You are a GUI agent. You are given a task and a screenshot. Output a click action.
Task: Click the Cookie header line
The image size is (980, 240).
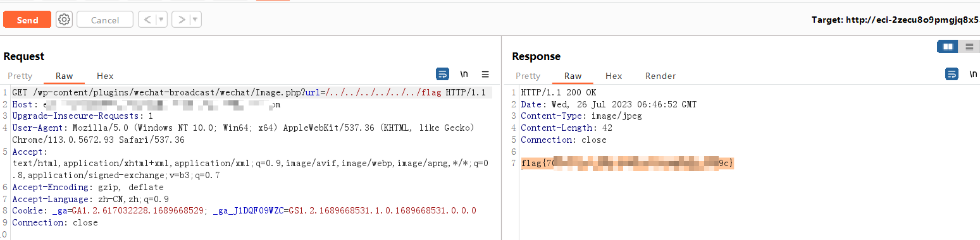(x=244, y=210)
